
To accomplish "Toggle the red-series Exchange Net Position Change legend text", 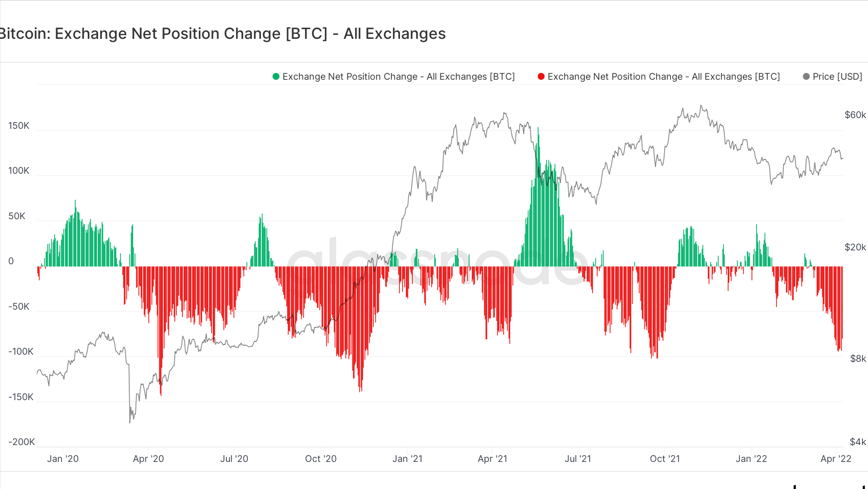I will click(664, 77).
